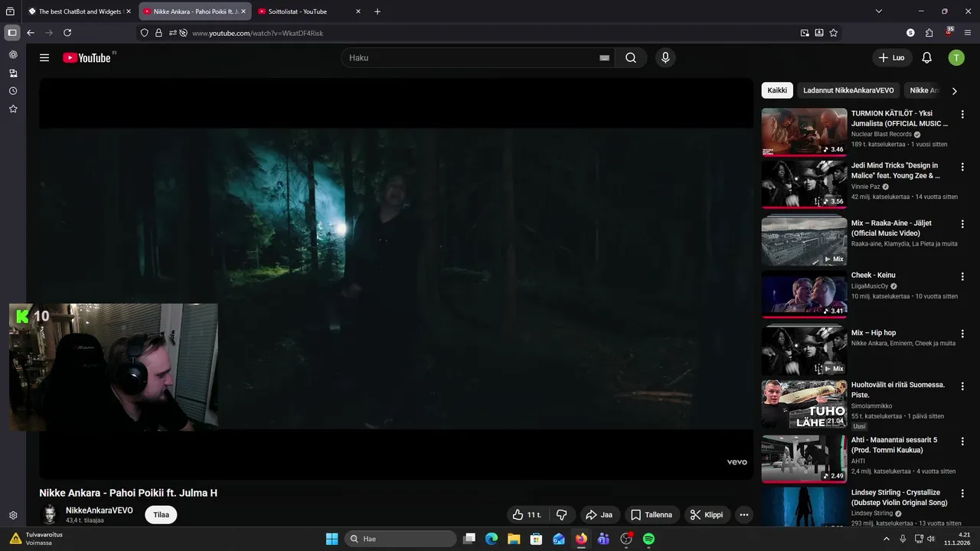The image size is (980, 551).
Task: Open Windows Start menu
Action: (x=332, y=539)
